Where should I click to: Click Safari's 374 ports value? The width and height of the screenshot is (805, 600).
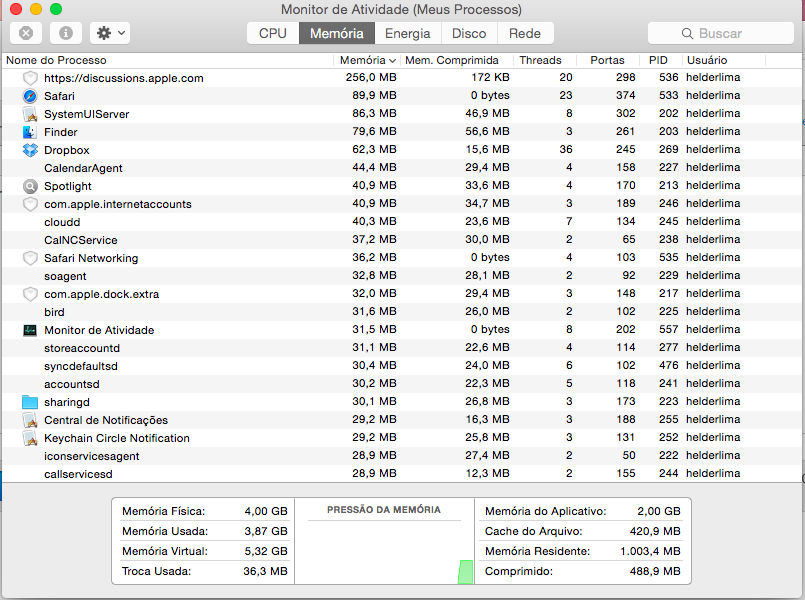(x=626, y=95)
